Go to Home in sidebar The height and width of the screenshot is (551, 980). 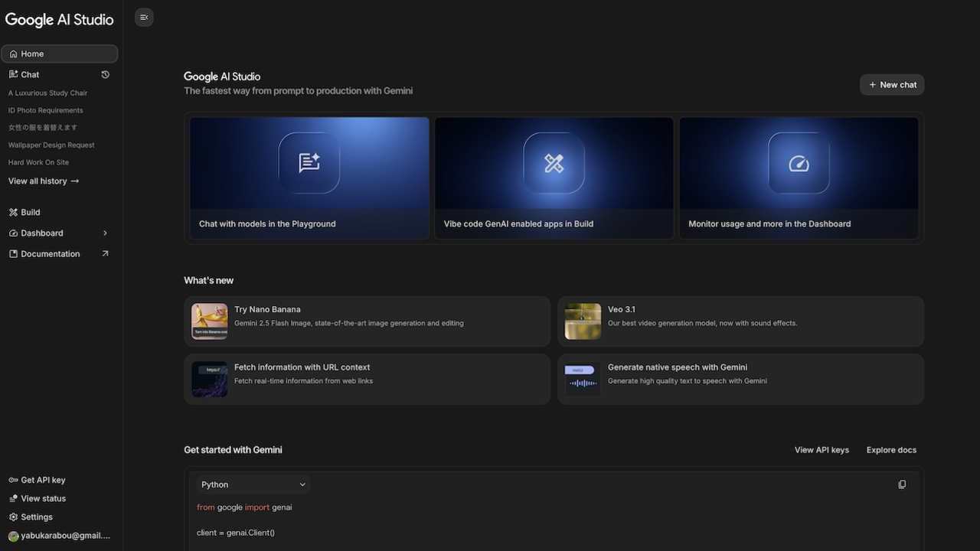click(60, 54)
